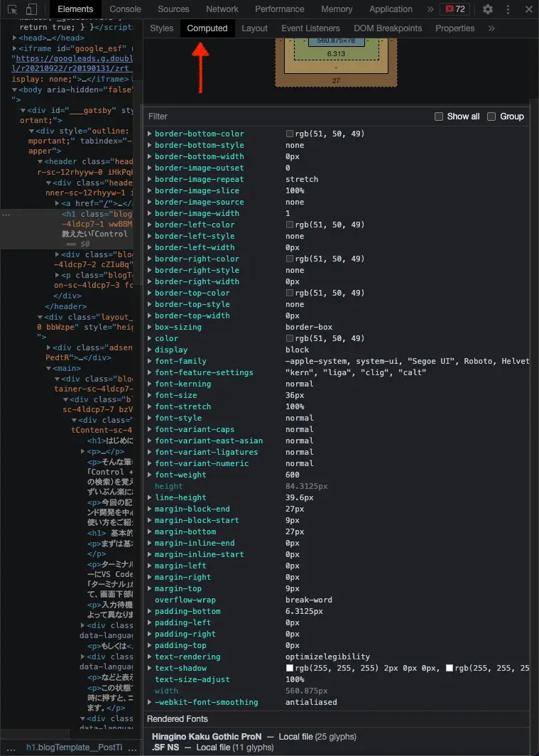Close the DevTools panel
This screenshot has width=539, height=756.
pyautogui.click(x=528, y=9)
